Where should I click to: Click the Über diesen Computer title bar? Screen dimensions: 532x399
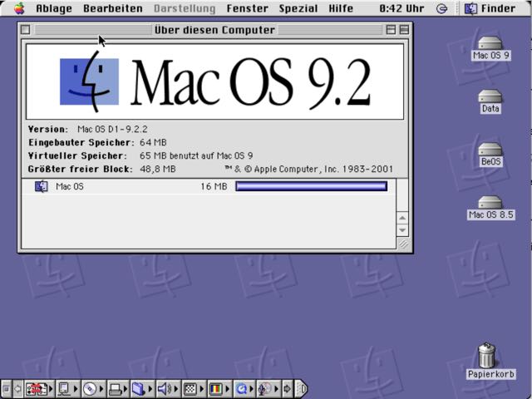pos(214,30)
